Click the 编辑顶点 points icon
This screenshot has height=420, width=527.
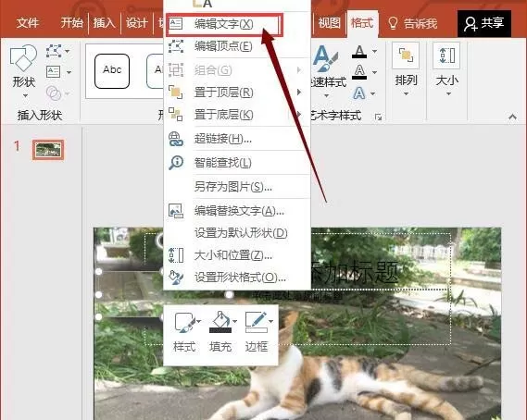[176, 46]
